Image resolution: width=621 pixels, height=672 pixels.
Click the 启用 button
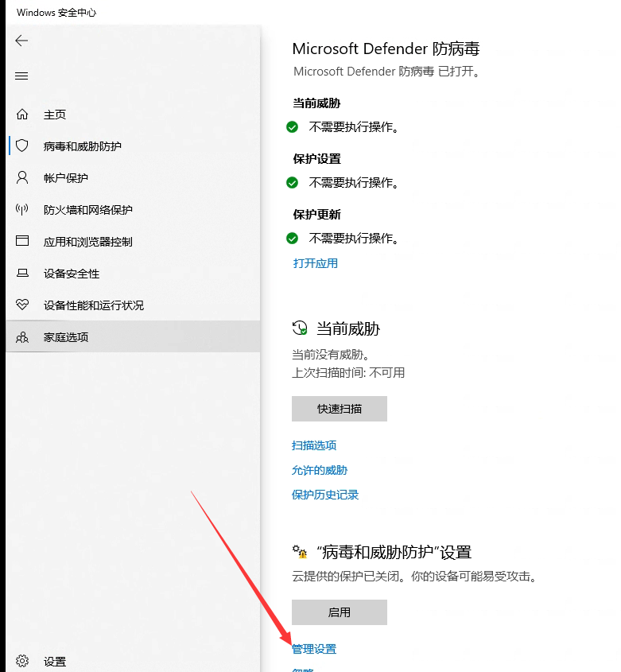(340, 612)
